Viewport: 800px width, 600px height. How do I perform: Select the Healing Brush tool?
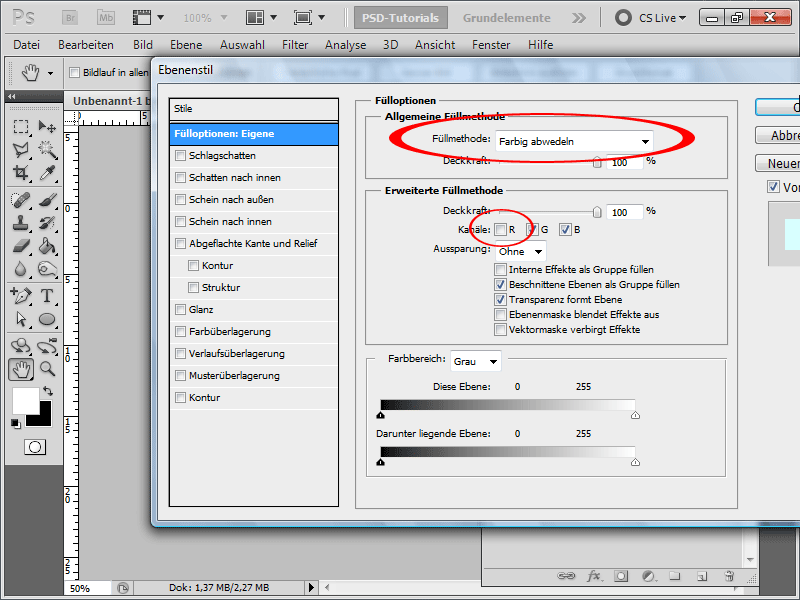pos(21,199)
